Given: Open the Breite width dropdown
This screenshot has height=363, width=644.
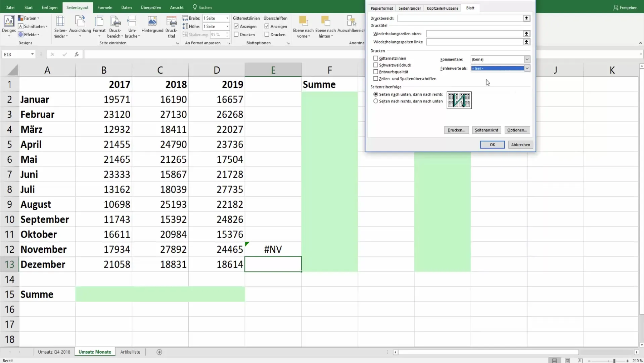Looking at the screenshot, I should [227, 18].
